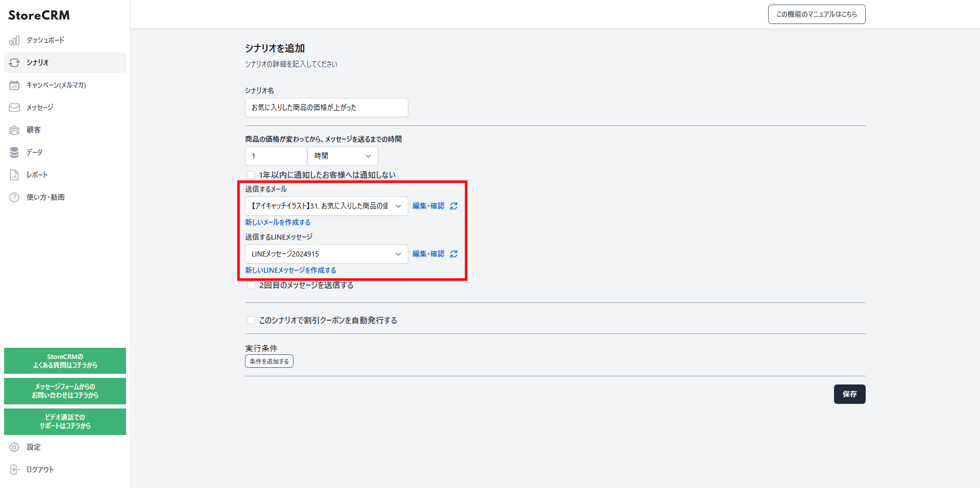Screen dimensions: 980x488
Task: Click the scenario cycle icon in sidebar
Action: [x=14, y=63]
